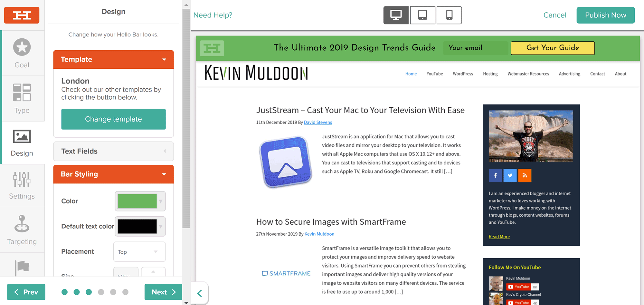The image size is (644, 305).
Task: Click Kevin Muldoon's profile photo
Action: coord(531,136)
